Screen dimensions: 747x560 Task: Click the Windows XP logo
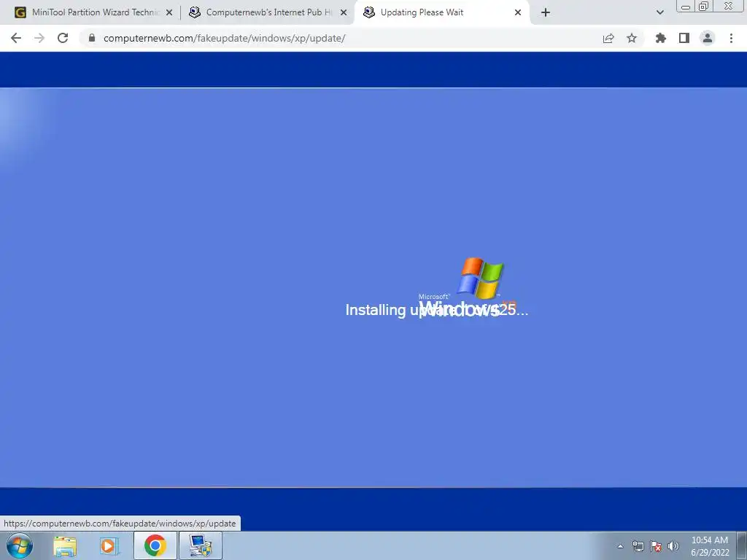[468, 287]
